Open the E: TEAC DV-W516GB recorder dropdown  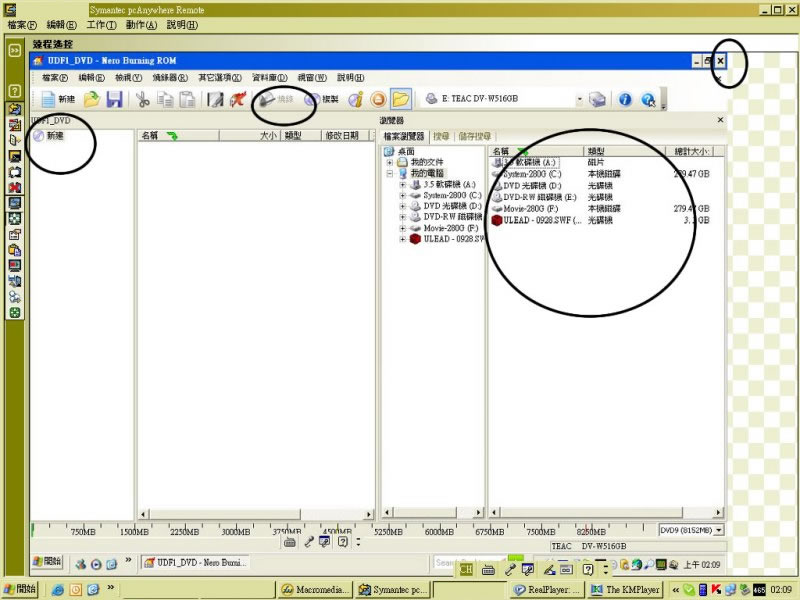(x=580, y=99)
